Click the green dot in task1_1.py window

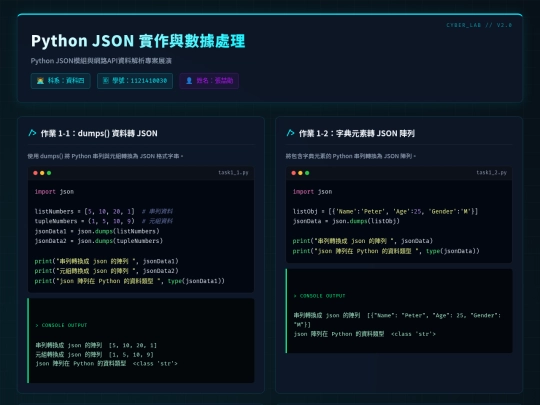pos(49,173)
